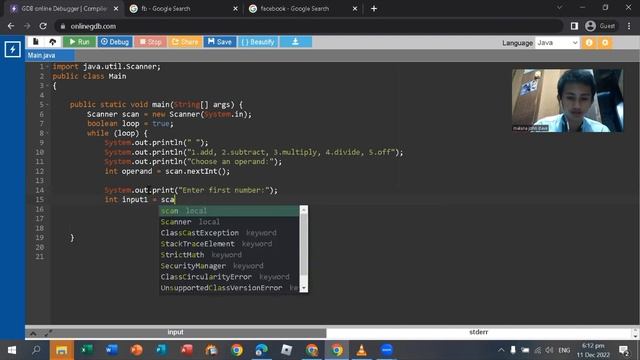
Task: Open VLC media player from the taskbar
Action: [361, 350]
